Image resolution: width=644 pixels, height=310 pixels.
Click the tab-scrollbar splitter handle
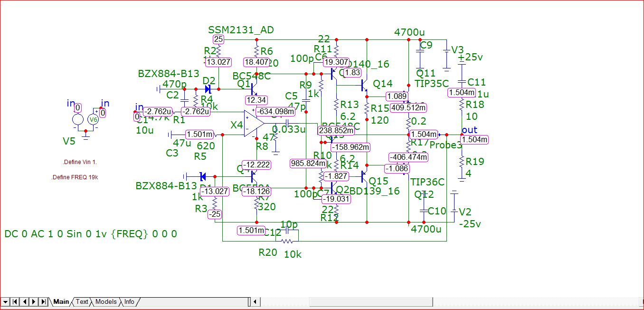point(249,301)
